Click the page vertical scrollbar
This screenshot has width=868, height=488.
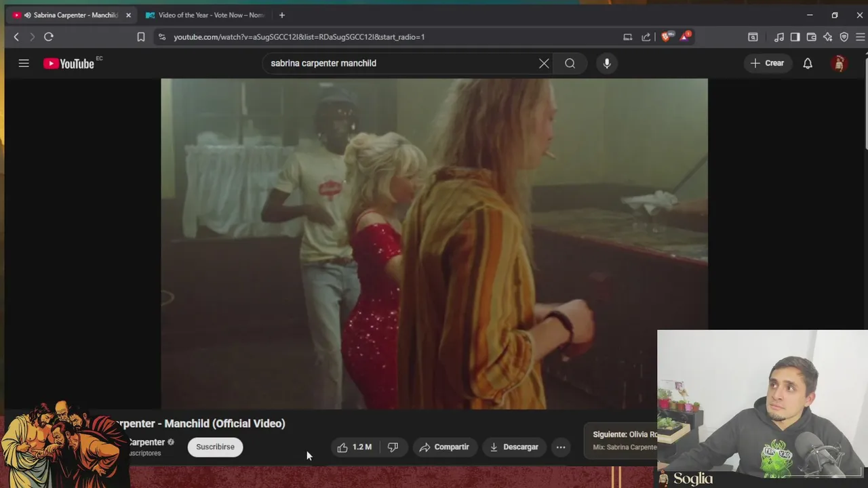(865, 102)
